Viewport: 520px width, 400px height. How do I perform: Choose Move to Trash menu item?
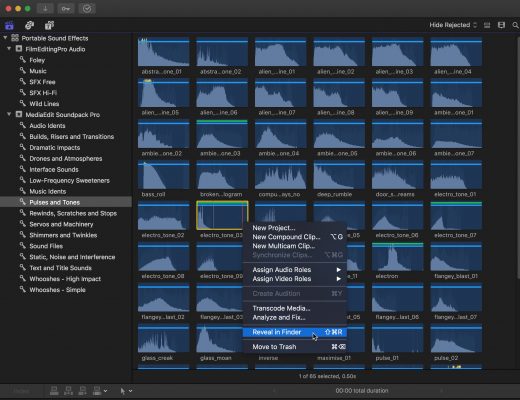(x=295, y=347)
